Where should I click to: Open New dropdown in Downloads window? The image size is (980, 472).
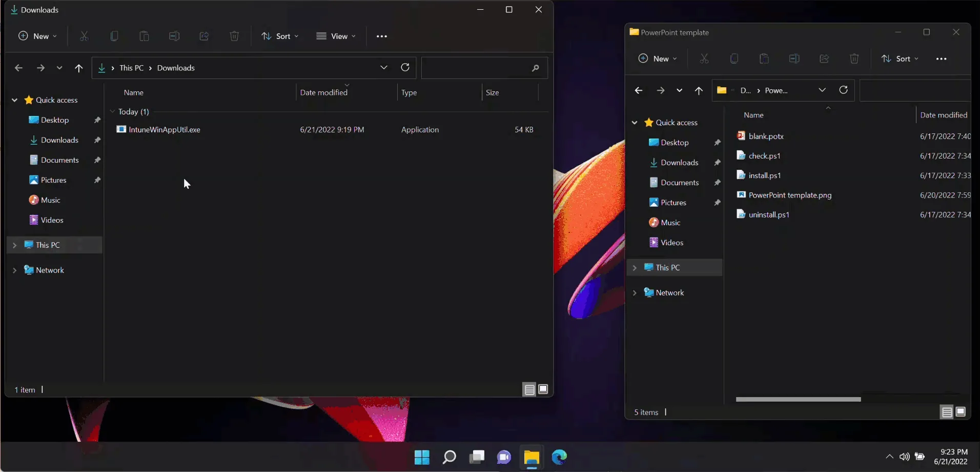tap(37, 36)
